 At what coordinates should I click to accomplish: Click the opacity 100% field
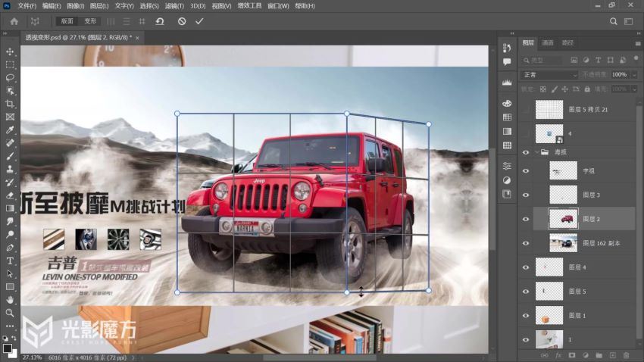pyautogui.click(x=620, y=75)
